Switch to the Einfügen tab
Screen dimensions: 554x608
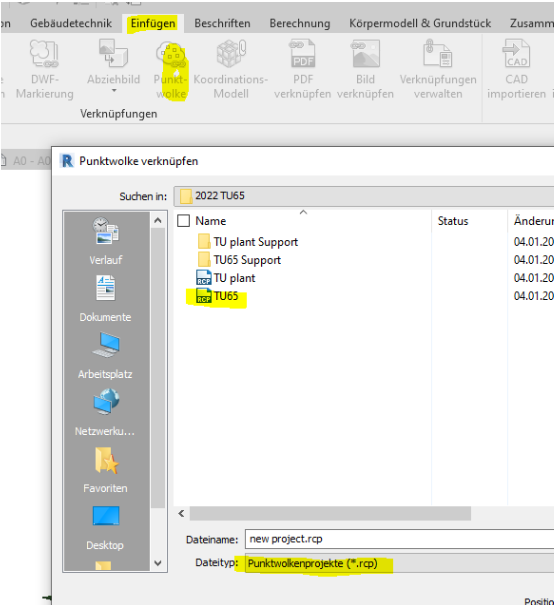[153, 23]
